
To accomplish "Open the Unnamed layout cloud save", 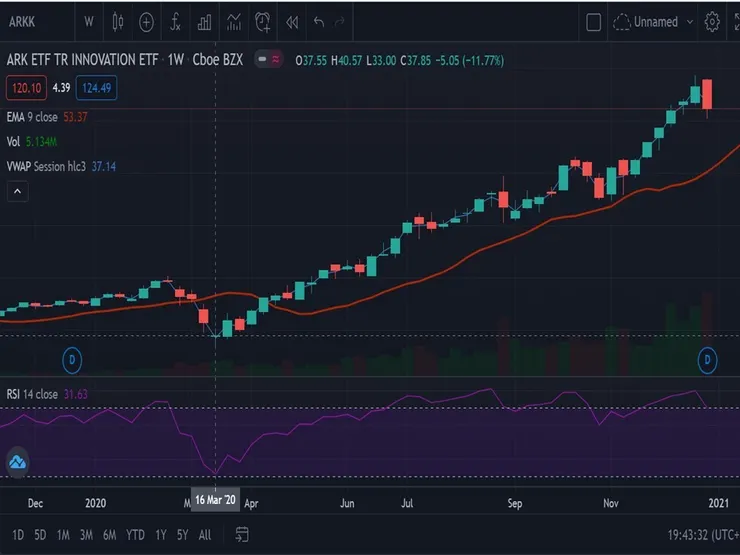I will [x=646, y=22].
